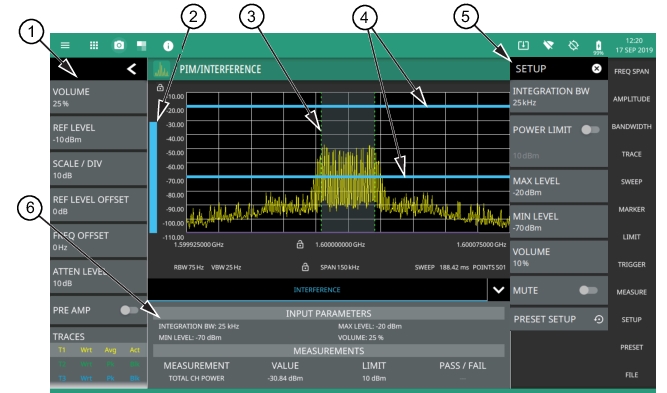Open the INTEGRATION BW setting
This screenshot has height=393, width=667.
click(559, 97)
